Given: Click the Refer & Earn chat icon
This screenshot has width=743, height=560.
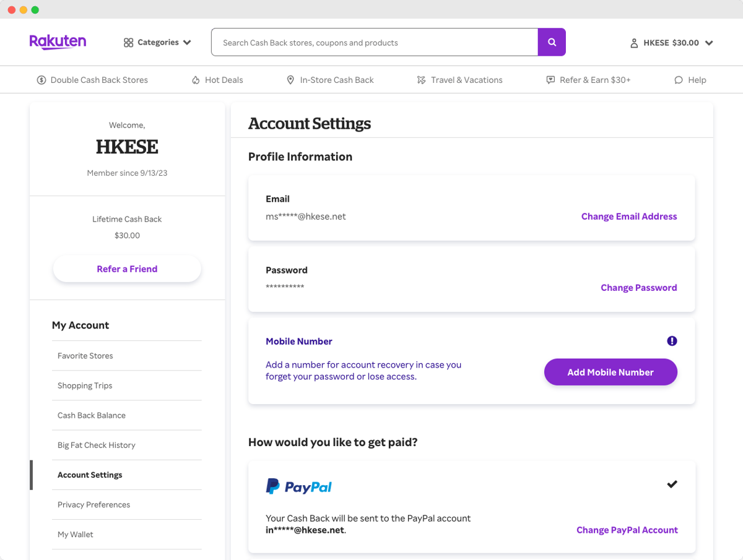Looking at the screenshot, I should pos(550,80).
